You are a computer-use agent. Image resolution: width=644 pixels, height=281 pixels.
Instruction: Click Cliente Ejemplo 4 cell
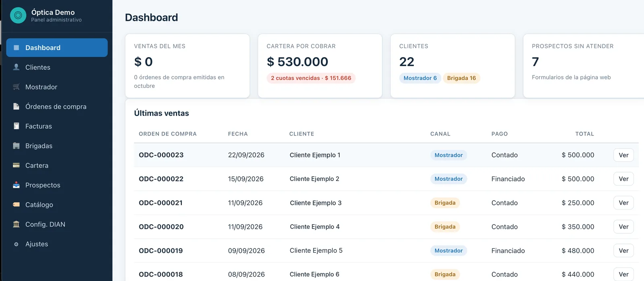[x=315, y=227]
